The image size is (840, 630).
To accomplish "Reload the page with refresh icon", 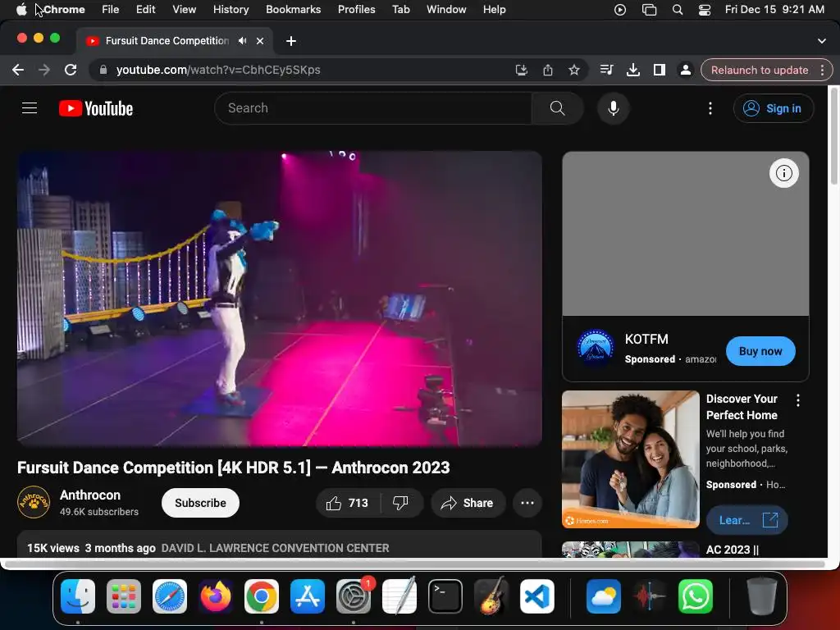I will [x=71, y=70].
